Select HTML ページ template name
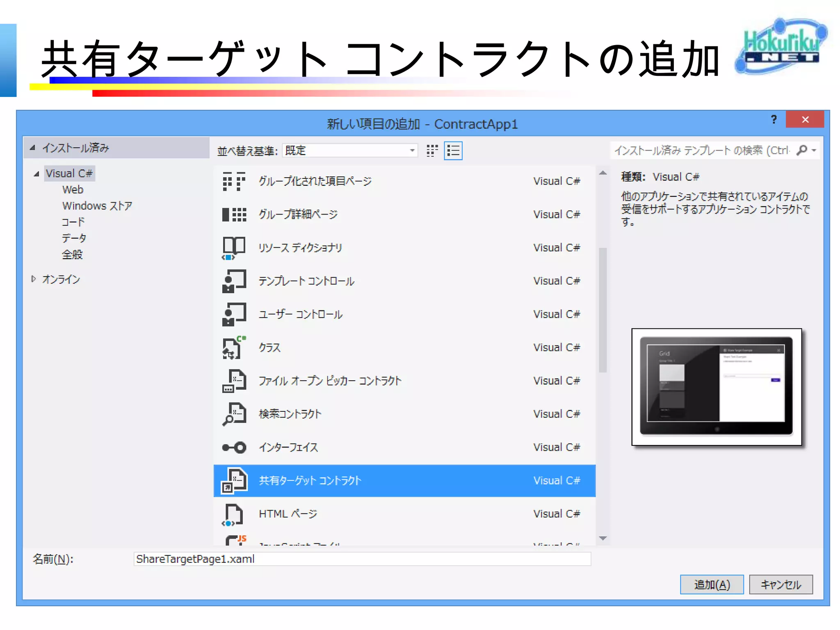 click(288, 514)
